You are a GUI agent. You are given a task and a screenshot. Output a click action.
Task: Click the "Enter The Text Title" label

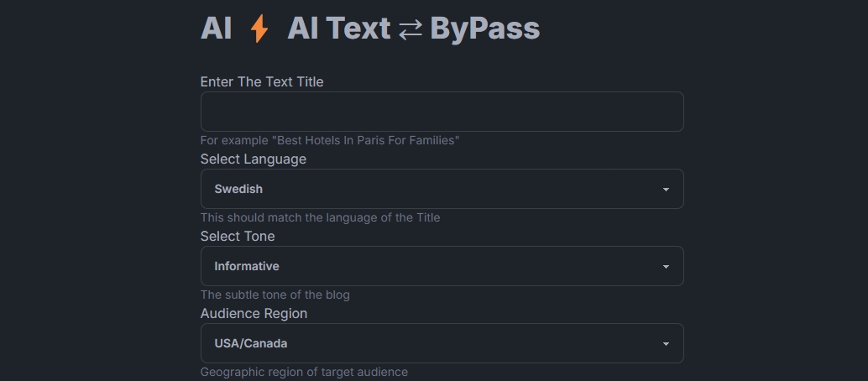click(262, 81)
